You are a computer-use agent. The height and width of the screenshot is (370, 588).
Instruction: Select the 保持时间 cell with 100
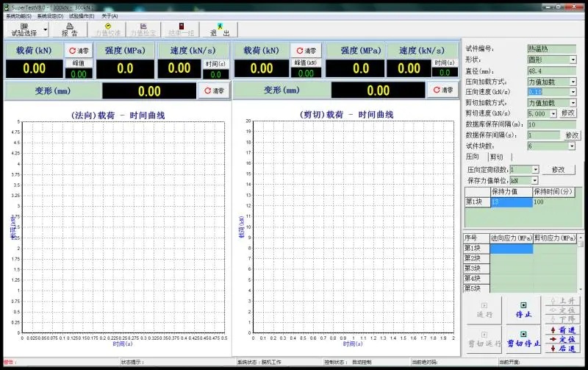tap(554, 202)
